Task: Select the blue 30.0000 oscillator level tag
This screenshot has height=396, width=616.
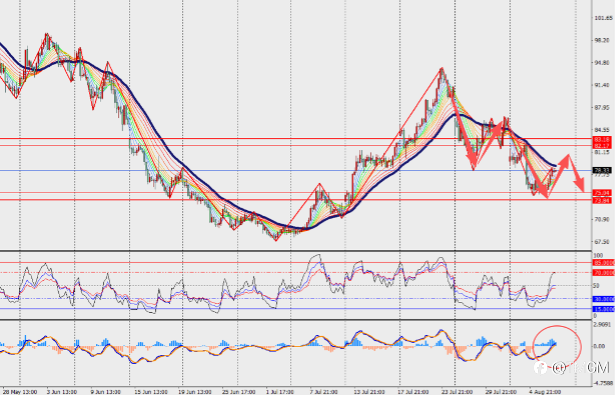Action: [604, 299]
